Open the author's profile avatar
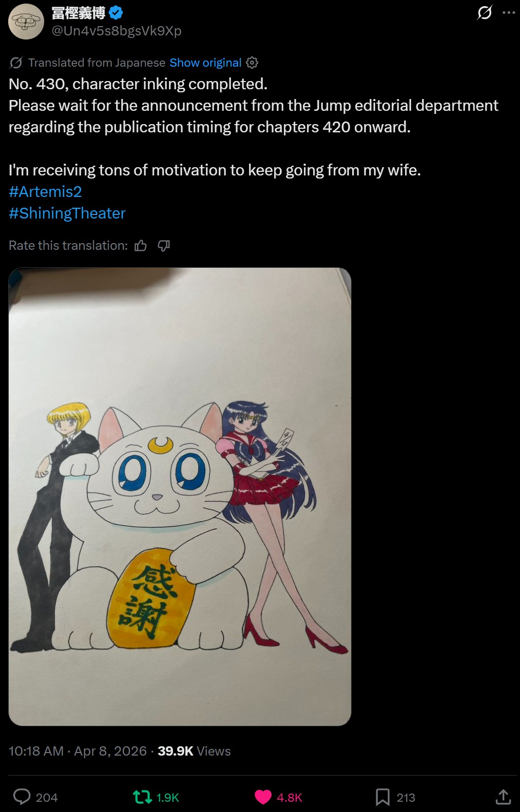 coord(26,22)
